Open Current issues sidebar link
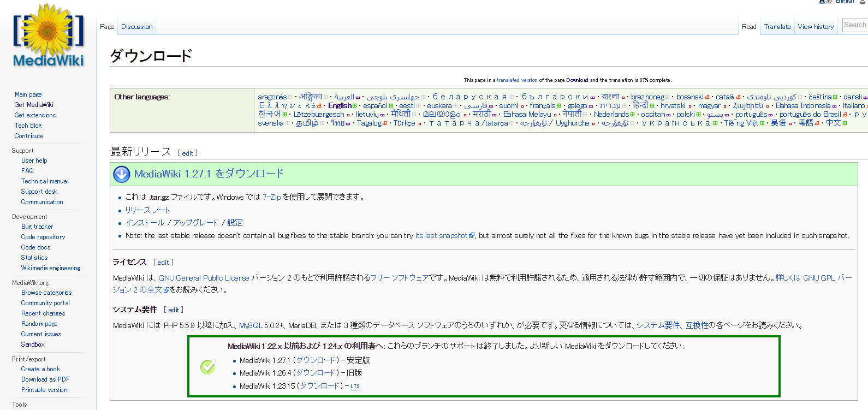The width and height of the screenshot is (868, 410). coord(41,334)
